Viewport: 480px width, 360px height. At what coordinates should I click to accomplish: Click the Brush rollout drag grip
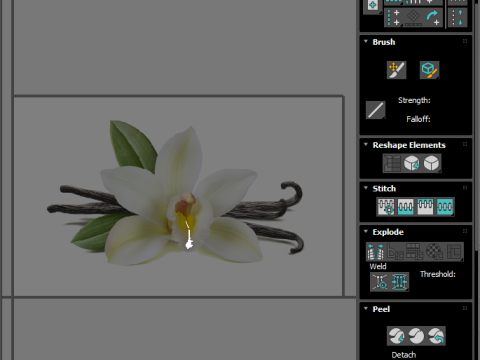465,41
